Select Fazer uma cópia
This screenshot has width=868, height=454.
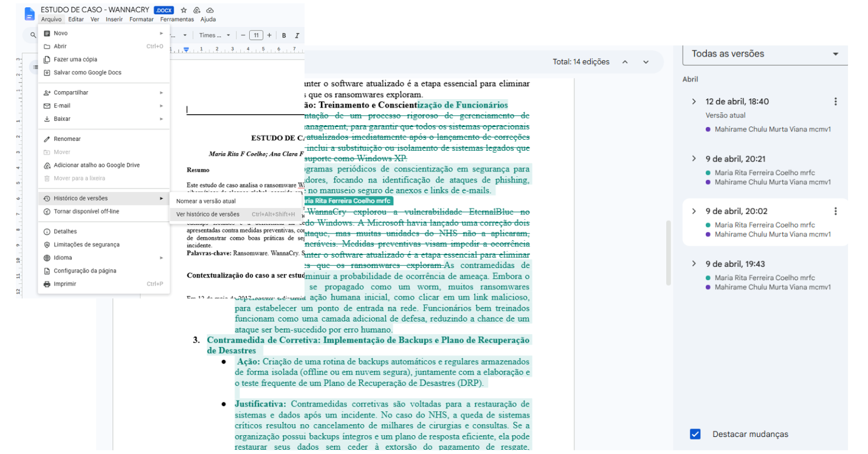[x=104, y=60]
